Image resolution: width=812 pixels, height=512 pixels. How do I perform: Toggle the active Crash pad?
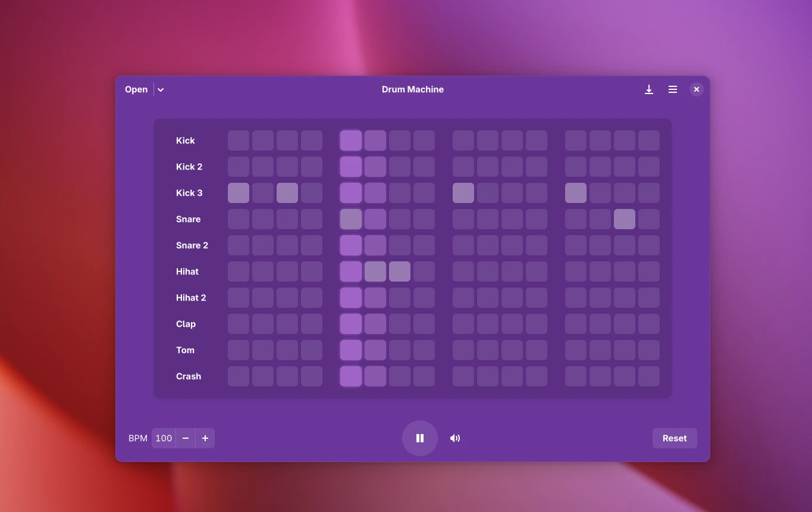click(350, 376)
